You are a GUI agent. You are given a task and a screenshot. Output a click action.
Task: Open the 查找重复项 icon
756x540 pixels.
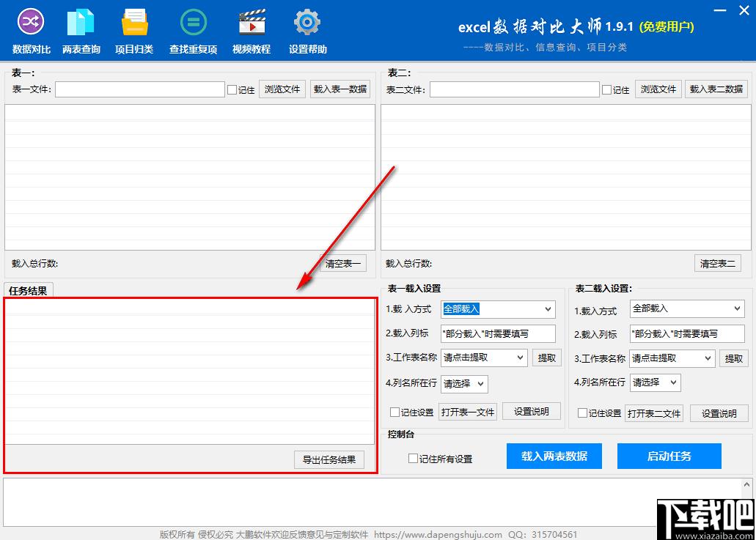(x=194, y=22)
